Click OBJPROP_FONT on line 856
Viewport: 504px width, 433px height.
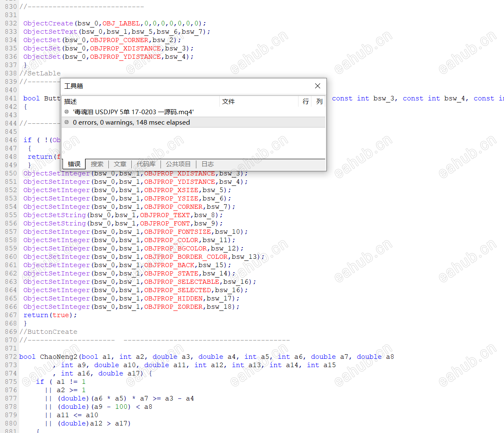click(165, 223)
